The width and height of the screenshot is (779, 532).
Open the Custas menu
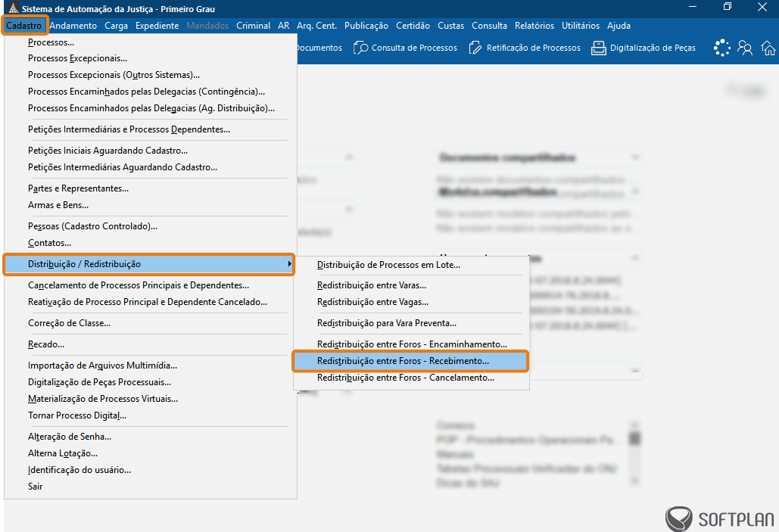(x=450, y=25)
